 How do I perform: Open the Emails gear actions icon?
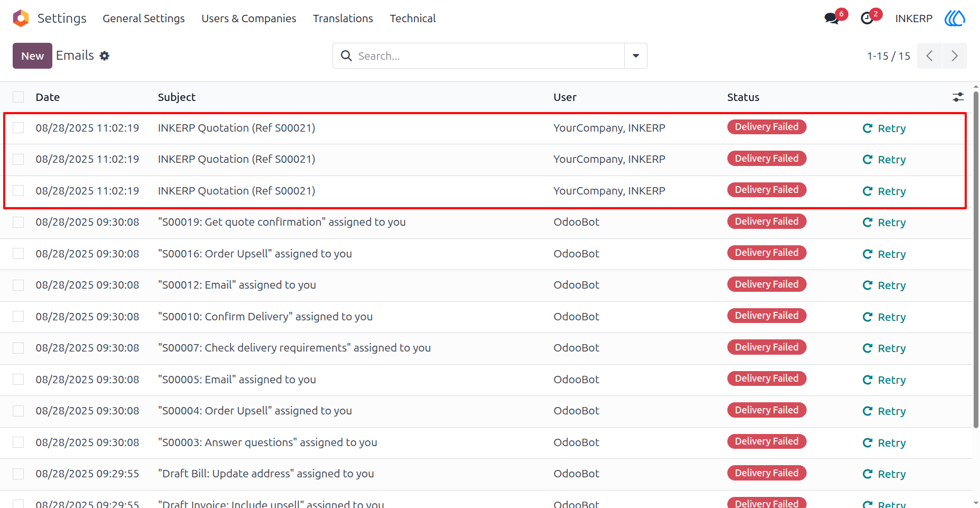(x=105, y=56)
